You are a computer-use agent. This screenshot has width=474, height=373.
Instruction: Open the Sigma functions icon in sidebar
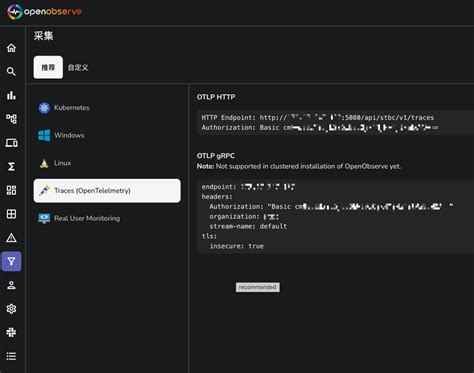[x=11, y=166]
